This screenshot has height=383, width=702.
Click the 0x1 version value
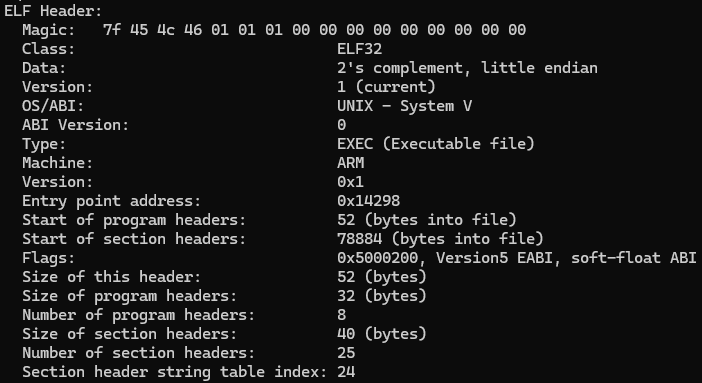pos(351,182)
